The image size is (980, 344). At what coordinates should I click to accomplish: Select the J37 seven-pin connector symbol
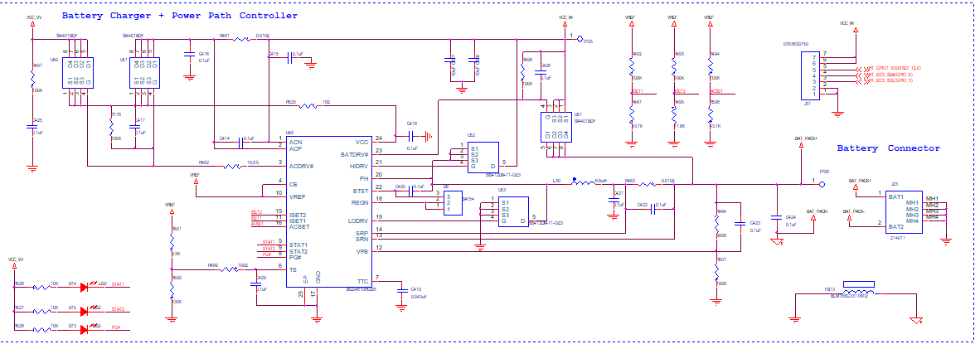tap(811, 75)
